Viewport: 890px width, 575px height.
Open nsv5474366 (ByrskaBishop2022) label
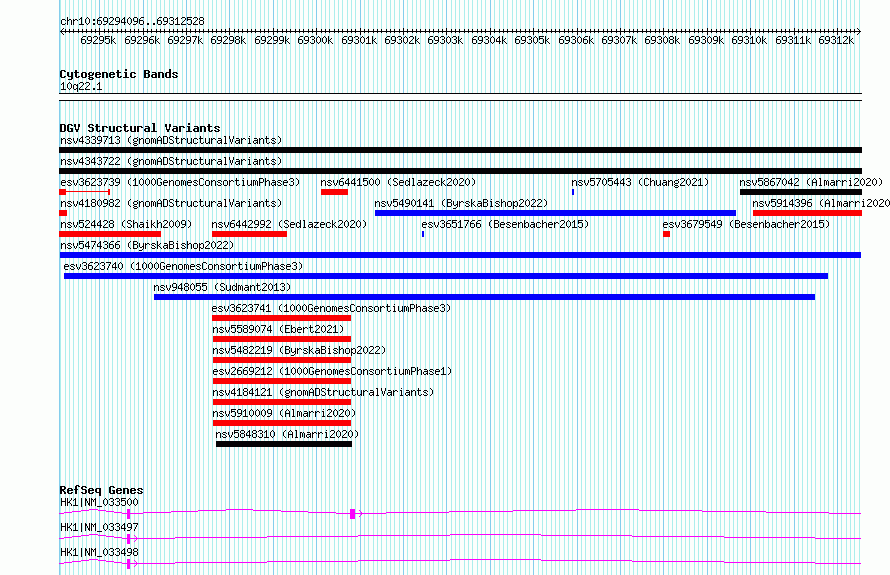click(147, 245)
